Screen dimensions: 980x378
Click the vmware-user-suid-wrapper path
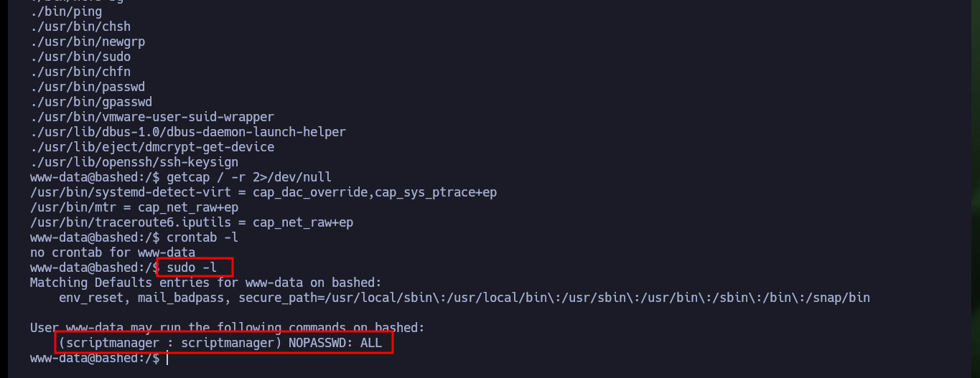tap(152, 117)
